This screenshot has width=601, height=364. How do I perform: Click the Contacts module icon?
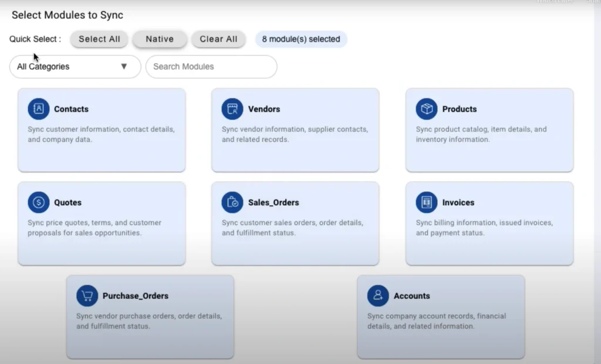click(38, 108)
